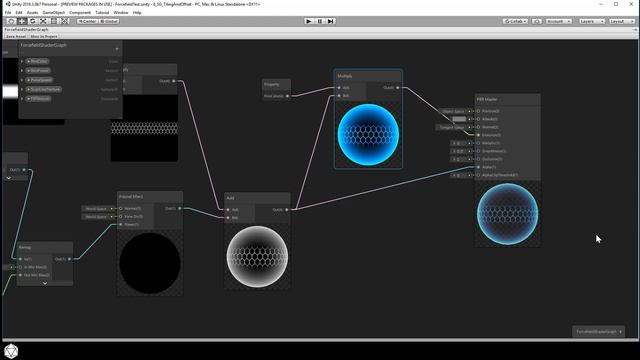Start Play mode
The width and height of the screenshot is (640, 360).
point(309,21)
